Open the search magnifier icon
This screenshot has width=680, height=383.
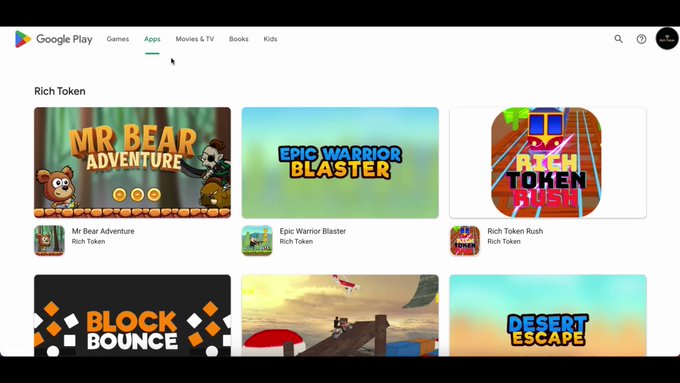point(618,39)
